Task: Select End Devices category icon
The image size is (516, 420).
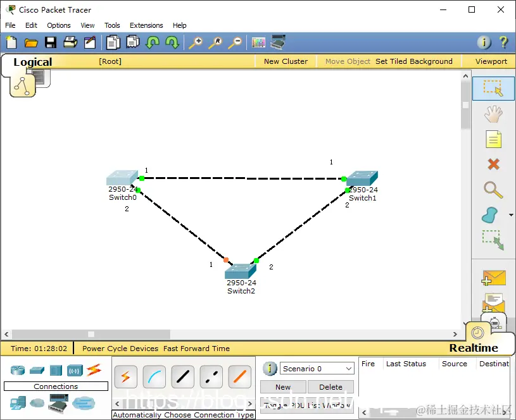Action: click(18, 403)
